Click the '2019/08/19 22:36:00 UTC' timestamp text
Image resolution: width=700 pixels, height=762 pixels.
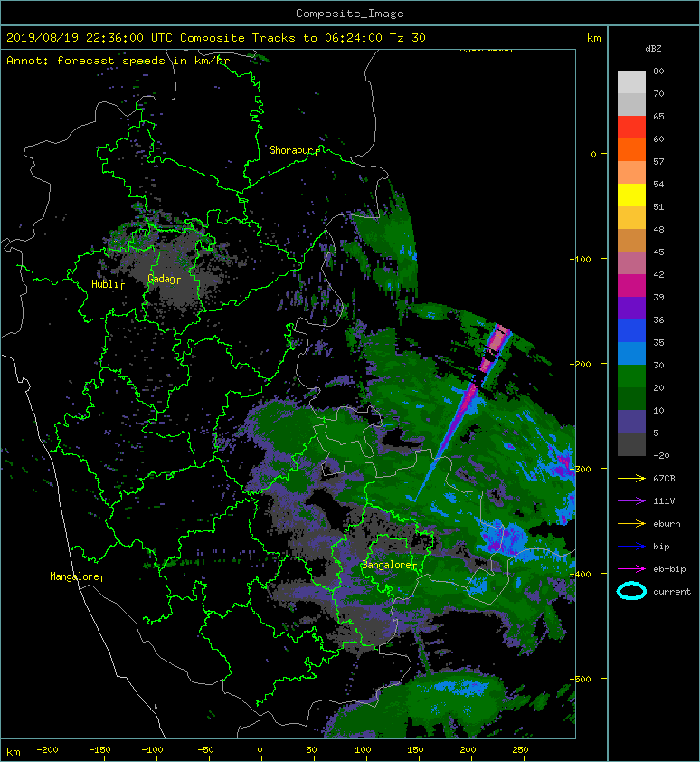tap(90, 38)
